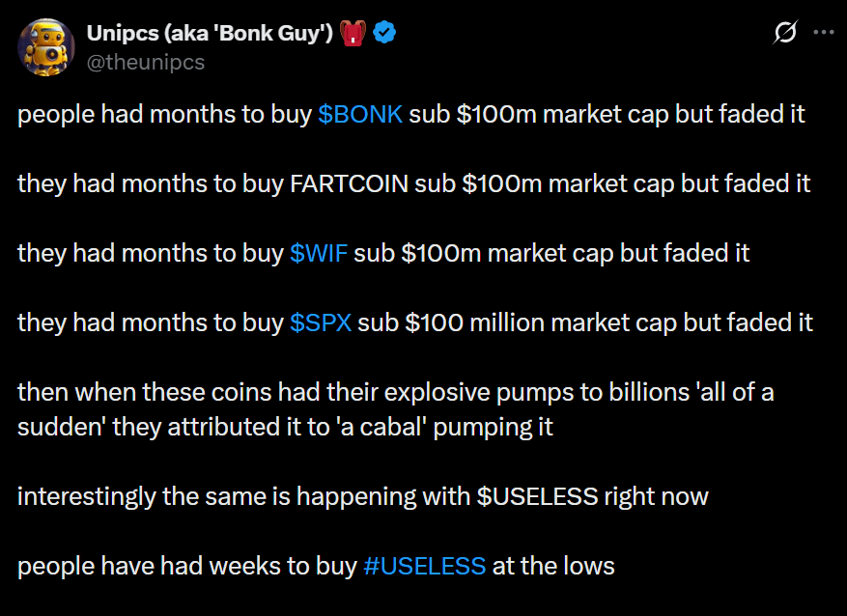The width and height of the screenshot is (847, 616).
Task: Visit the @theunipcs profile handle
Action: (x=143, y=62)
